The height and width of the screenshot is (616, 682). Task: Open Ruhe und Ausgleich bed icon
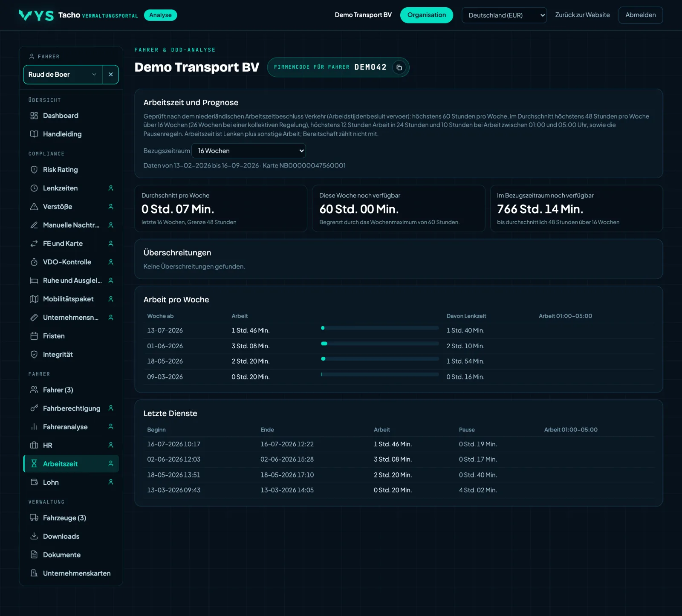[x=34, y=281]
